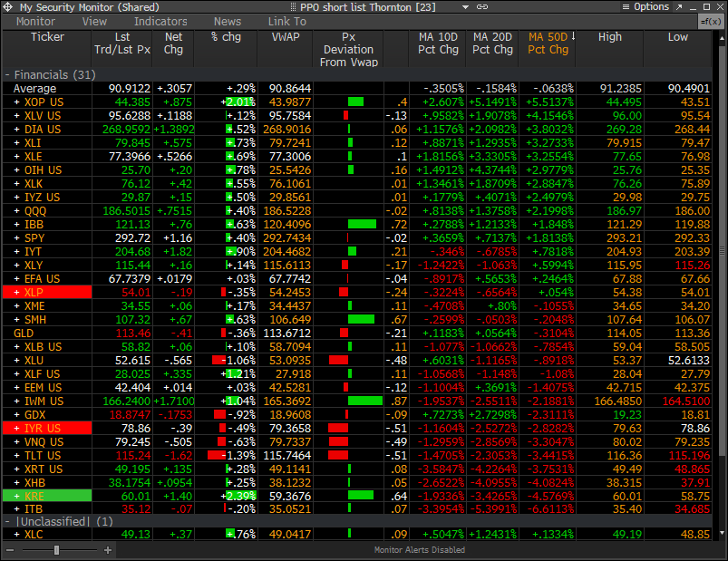Expand the XLC row
Image resolution: width=728 pixels, height=561 pixels.
[x=16, y=535]
